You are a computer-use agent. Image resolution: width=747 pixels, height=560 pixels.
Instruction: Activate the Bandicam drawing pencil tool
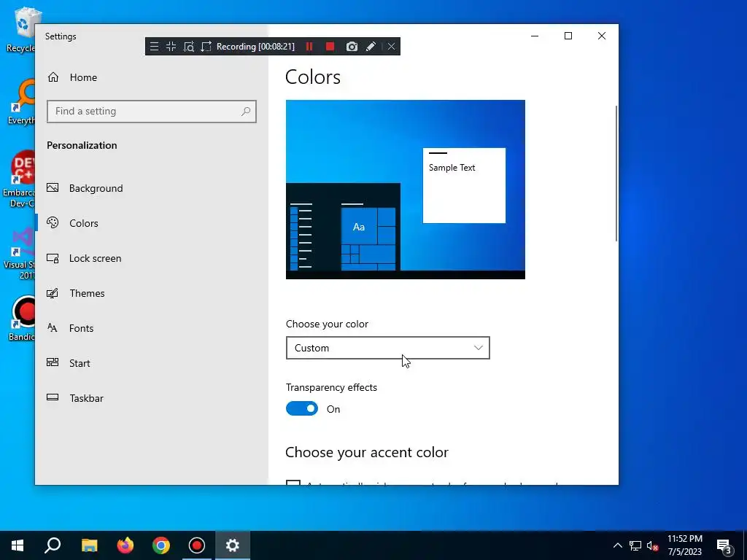tap(371, 47)
